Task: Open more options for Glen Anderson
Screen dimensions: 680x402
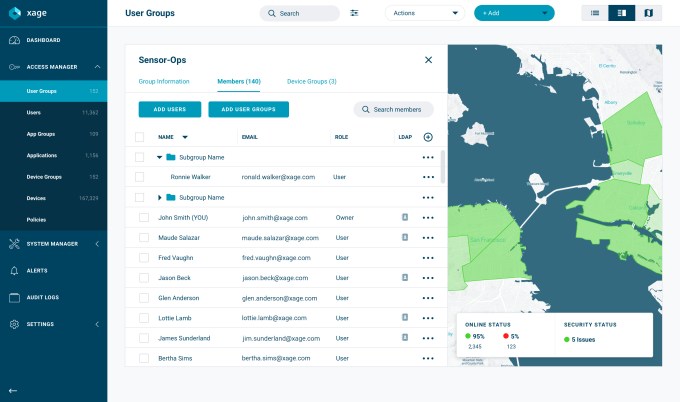Action: [428, 298]
